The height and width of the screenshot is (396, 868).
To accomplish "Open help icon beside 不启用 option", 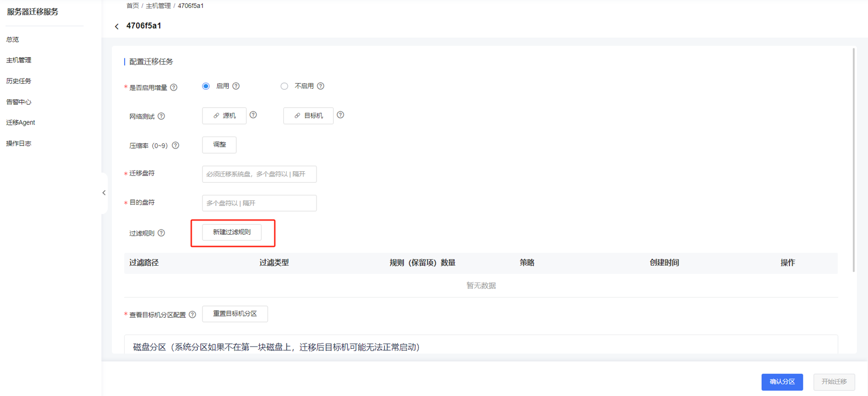I will point(321,86).
